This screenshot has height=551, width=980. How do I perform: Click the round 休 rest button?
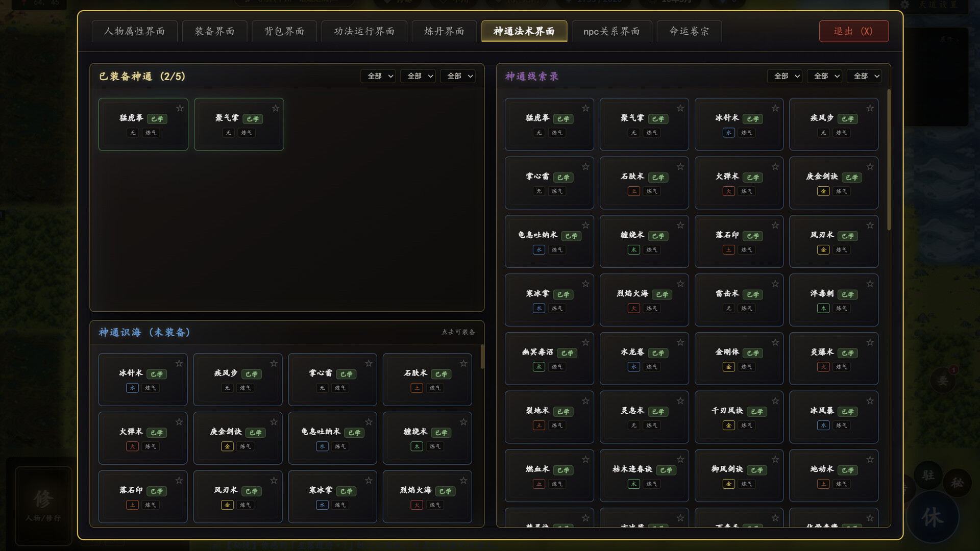click(932, 517)
